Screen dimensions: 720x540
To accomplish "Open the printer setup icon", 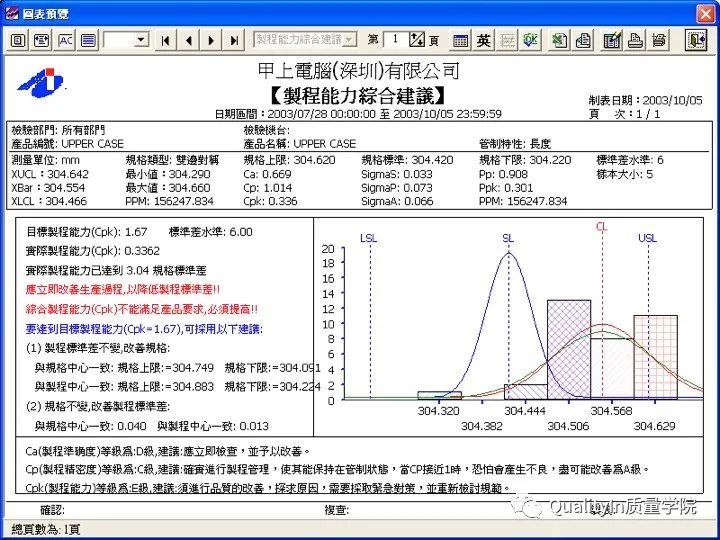I will (659, 40).
